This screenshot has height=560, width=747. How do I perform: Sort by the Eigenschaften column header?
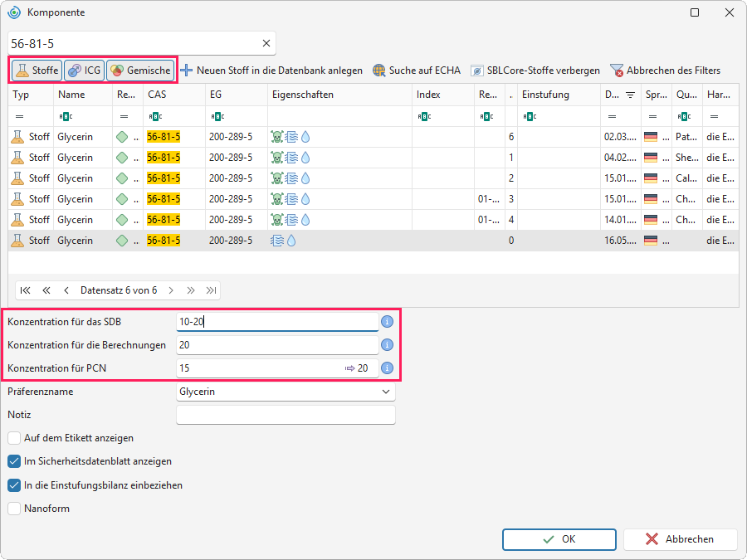339,95
